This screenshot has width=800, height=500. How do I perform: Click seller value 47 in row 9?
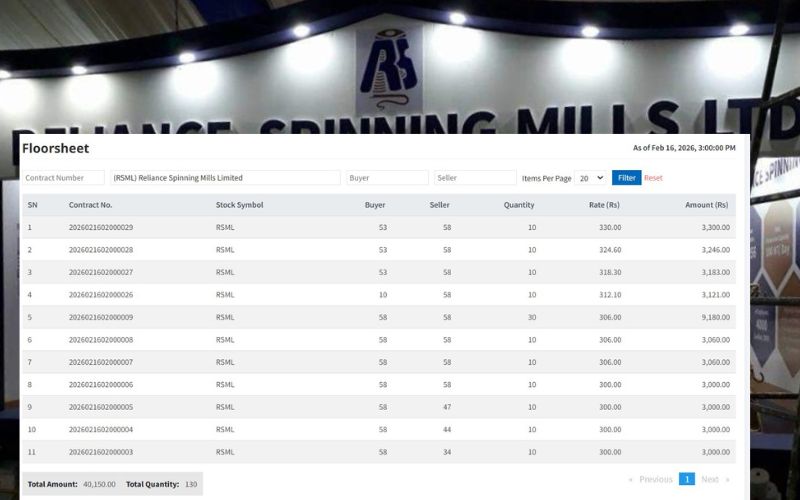(x=447, y=407)
